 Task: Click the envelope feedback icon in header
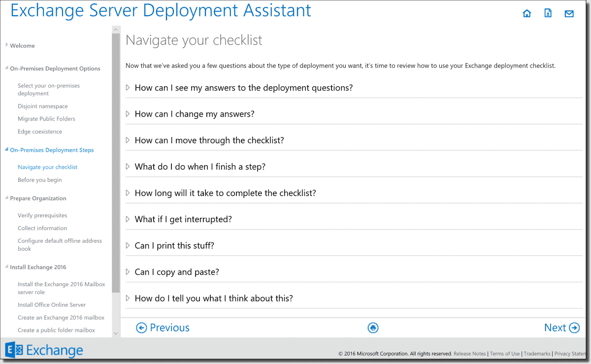point(569,14)
